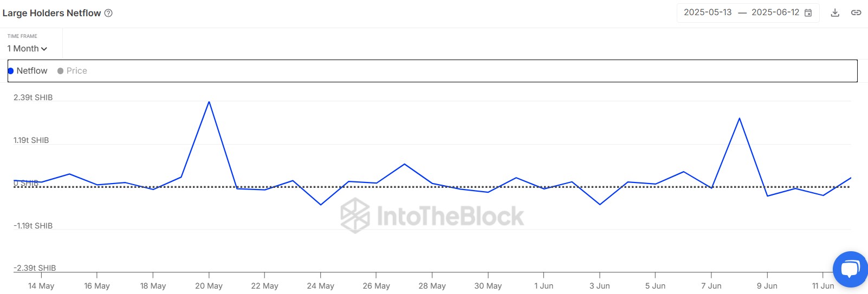Screen dimensions: 868x294
Task: Download the chart data
Action: click(835, 13)
